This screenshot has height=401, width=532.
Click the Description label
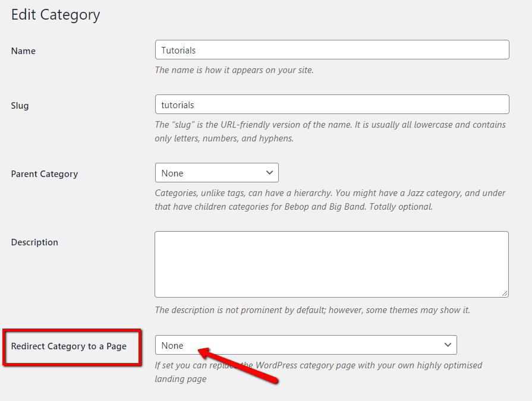pyautogui.click(x=34, y=242)
